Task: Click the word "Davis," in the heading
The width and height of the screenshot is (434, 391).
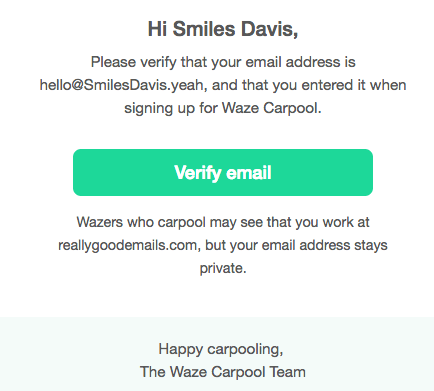Action: 270,29
